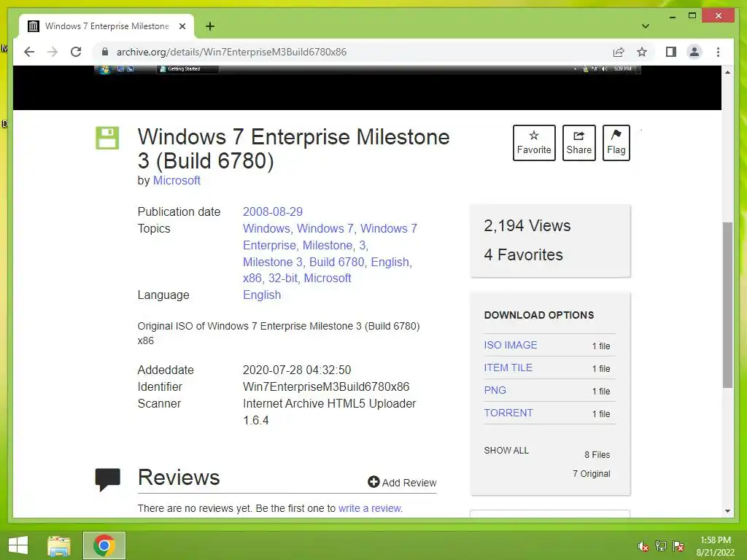
Task: Click the scrollbar up arrow
Action: [x=727, y=72]
